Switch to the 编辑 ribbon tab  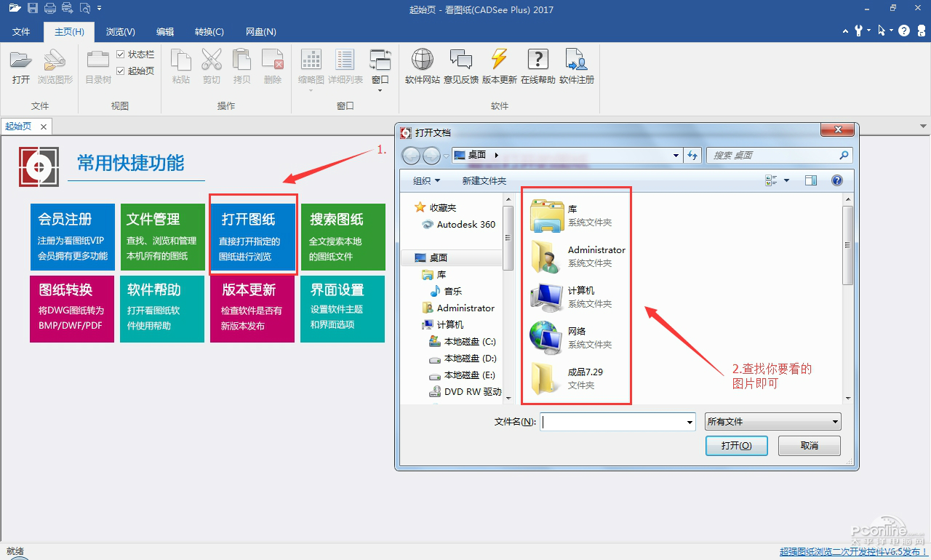click(x=165, y=32)
